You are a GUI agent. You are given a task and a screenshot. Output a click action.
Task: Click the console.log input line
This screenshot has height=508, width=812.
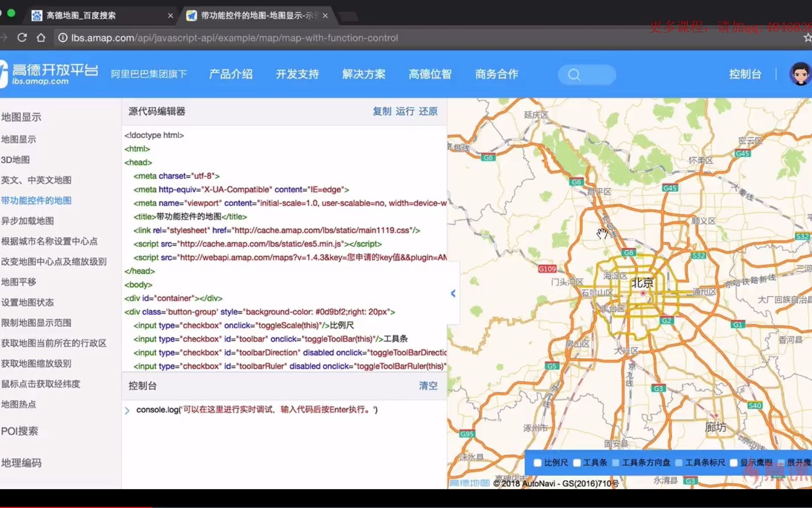point(257,410)
